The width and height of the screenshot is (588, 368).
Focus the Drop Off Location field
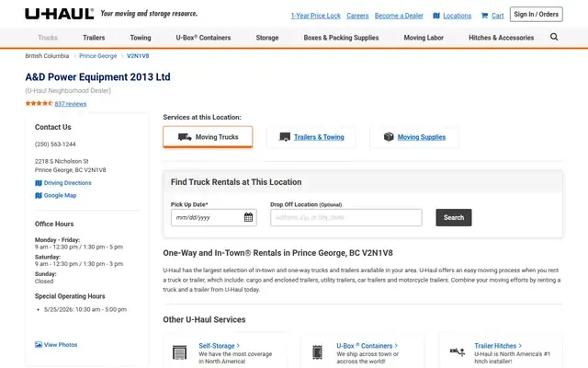click(x=346, y=217)
